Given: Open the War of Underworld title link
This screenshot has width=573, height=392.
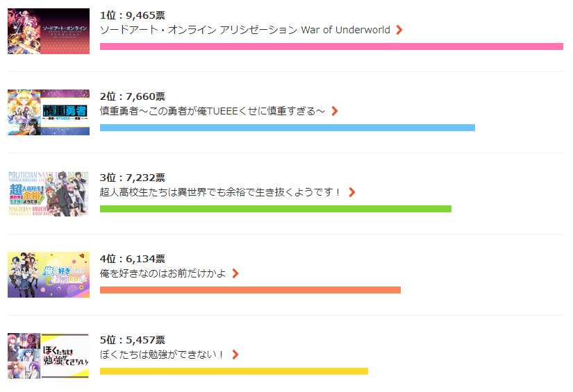Looking at the screenshot, I should tap(245, 30).
